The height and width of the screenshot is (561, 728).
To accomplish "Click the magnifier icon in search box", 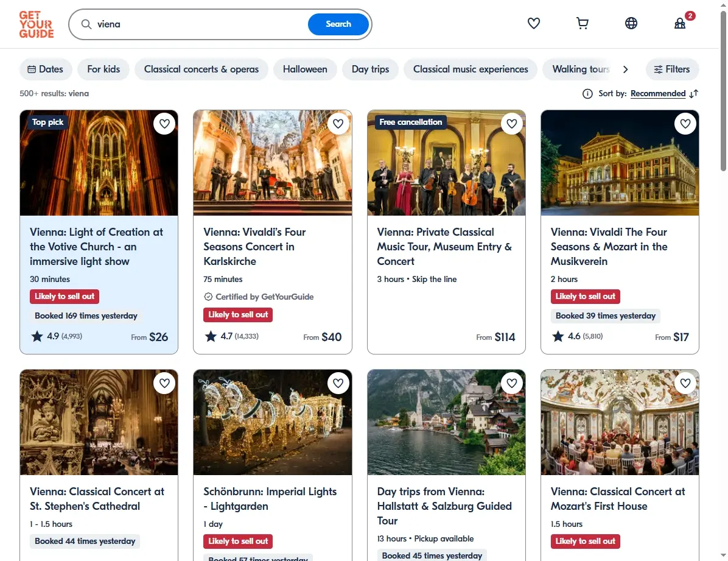I will (x=86, y=24).
